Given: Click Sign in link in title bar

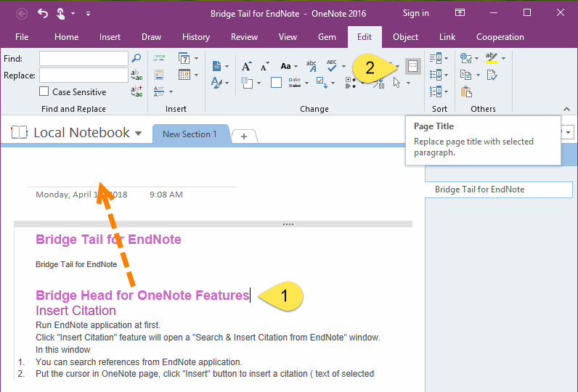Looking at the screenshot, I should point(415,13).
